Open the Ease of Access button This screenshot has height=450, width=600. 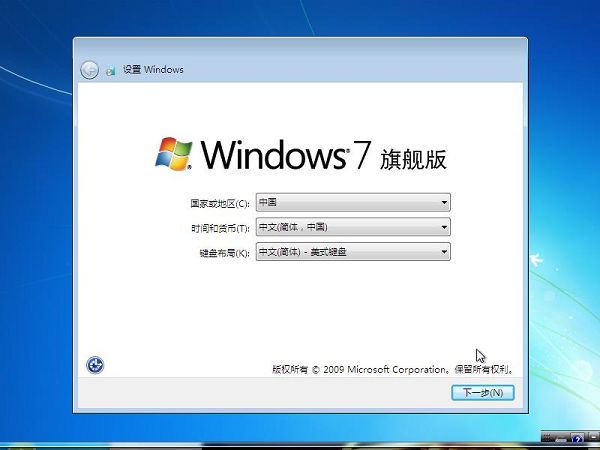point(95,365)
